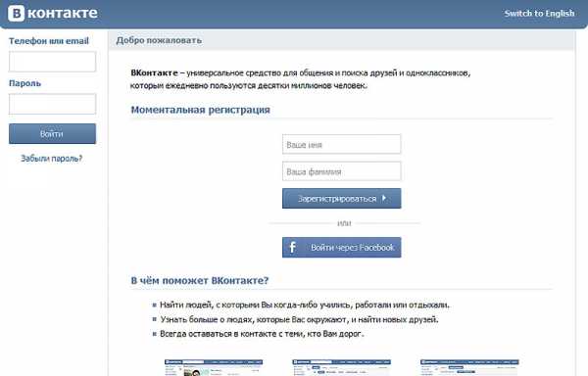Click the Войти login button
Screen dimensions: 588x376
53,134
